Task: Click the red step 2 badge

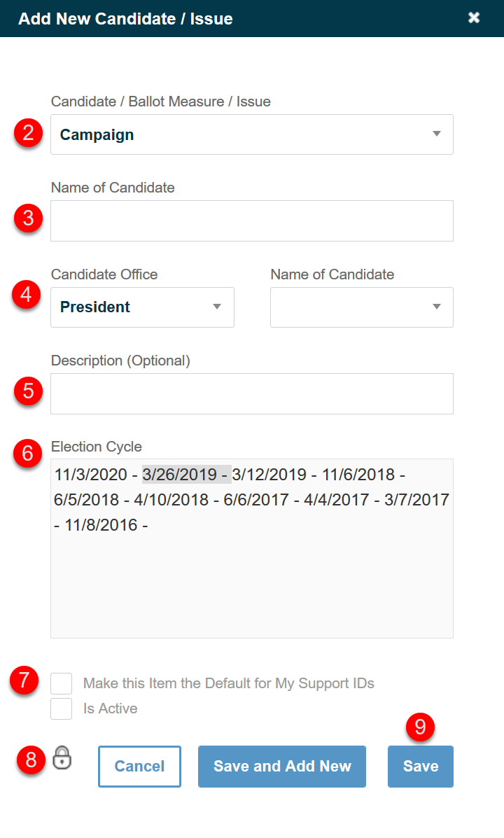Action: [x=27, y=134]
